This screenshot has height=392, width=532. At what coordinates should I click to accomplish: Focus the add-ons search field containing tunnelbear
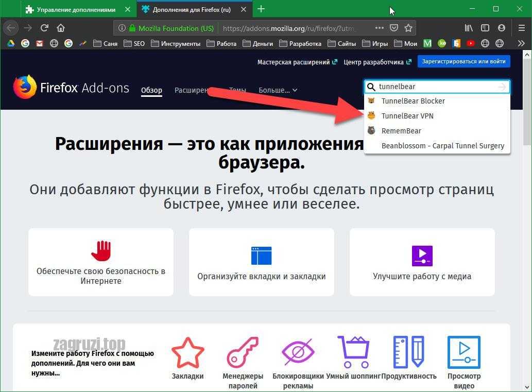click(x=437, y=87)
